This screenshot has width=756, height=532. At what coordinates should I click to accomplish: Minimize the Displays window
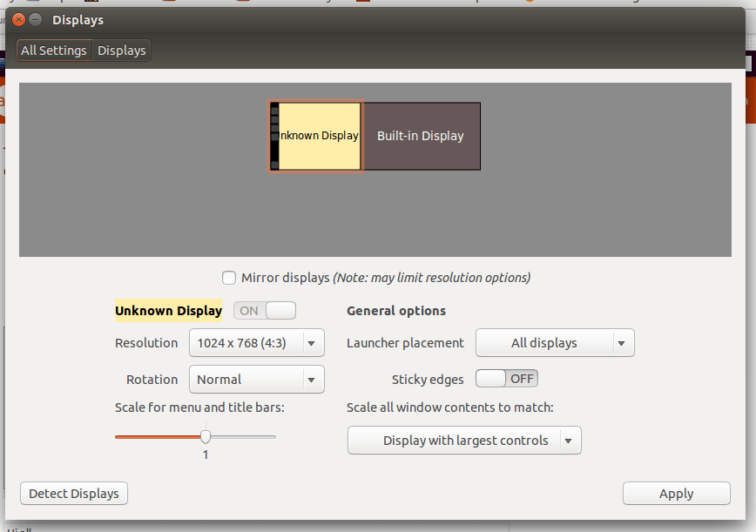coord(35,19)
